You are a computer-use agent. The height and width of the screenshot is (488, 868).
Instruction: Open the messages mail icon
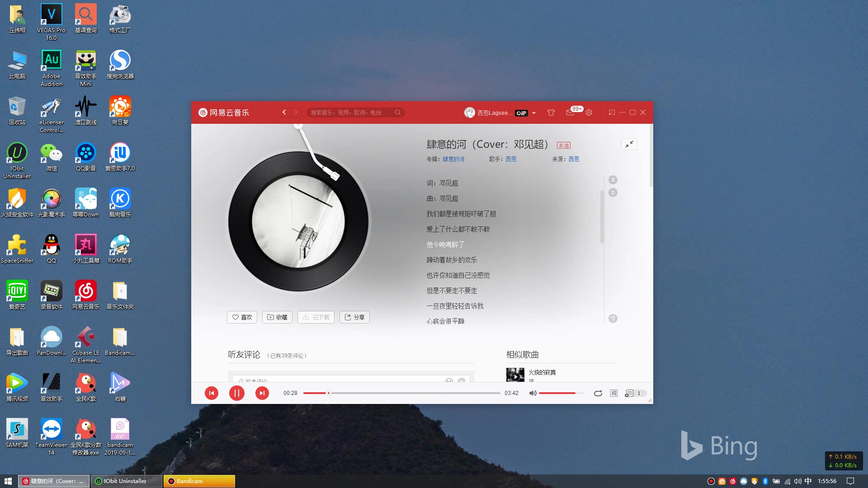click(570, 113)
